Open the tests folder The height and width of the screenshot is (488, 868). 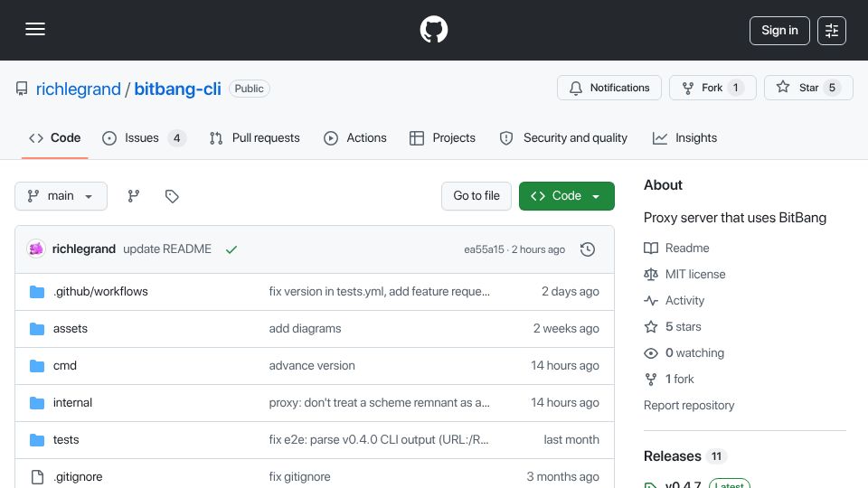[x=66, y=440]
